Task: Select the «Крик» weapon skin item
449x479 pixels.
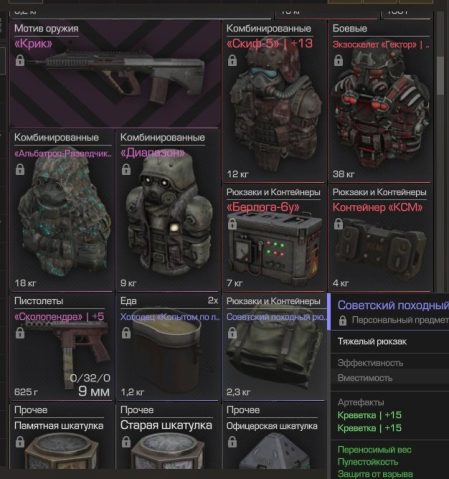Action: pyautogui.click(x=115, y=74)
